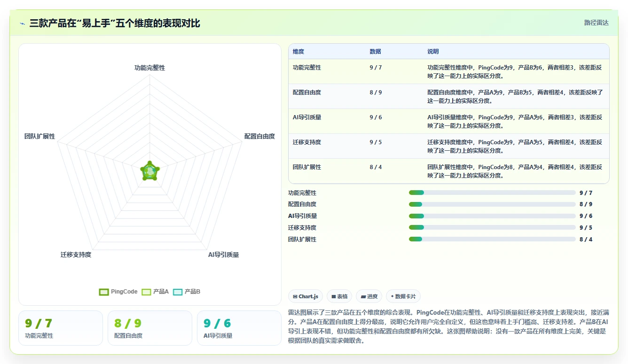
Task: Click the radar axis label 迁移支持度
Action: coord(76,255)
